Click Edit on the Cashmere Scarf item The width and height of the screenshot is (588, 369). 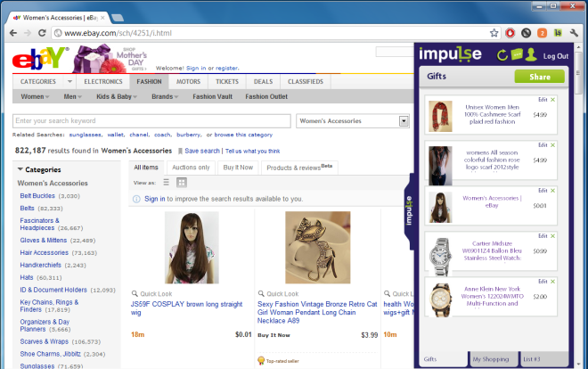543,100
